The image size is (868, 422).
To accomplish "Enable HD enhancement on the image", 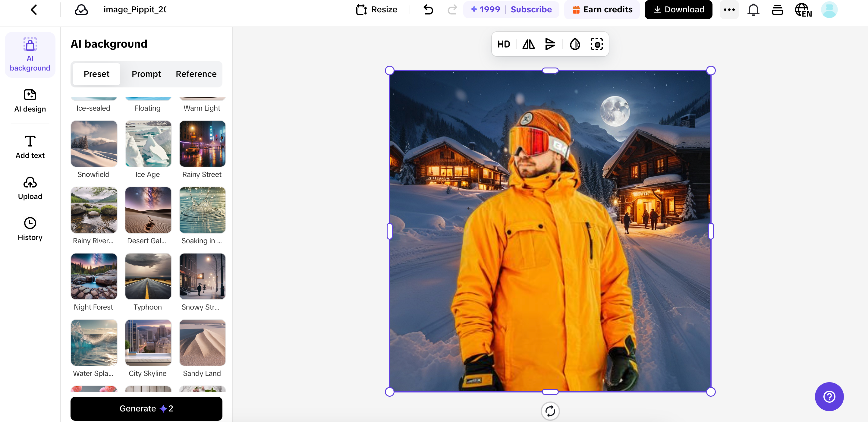I will [x=504, y=44].
